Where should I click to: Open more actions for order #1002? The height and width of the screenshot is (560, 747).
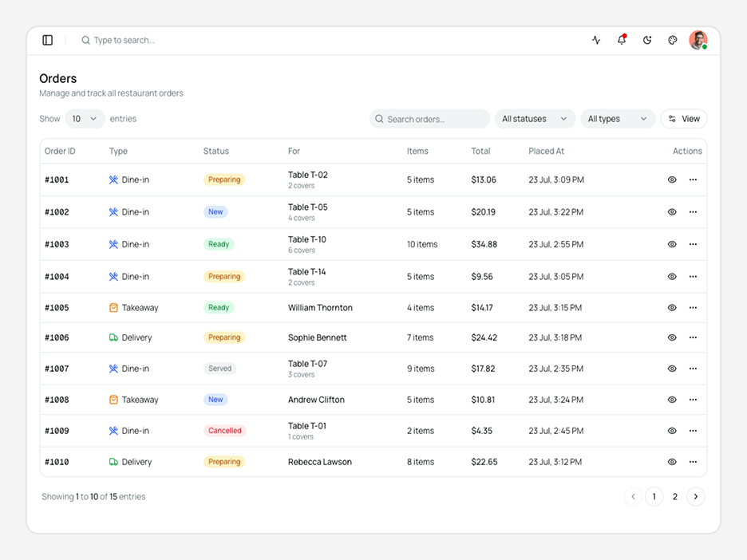coord(693,212)
